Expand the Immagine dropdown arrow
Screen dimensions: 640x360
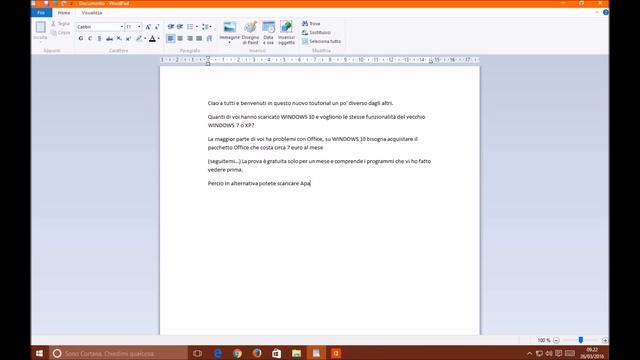pyautogui.click(x=229, y=42)
